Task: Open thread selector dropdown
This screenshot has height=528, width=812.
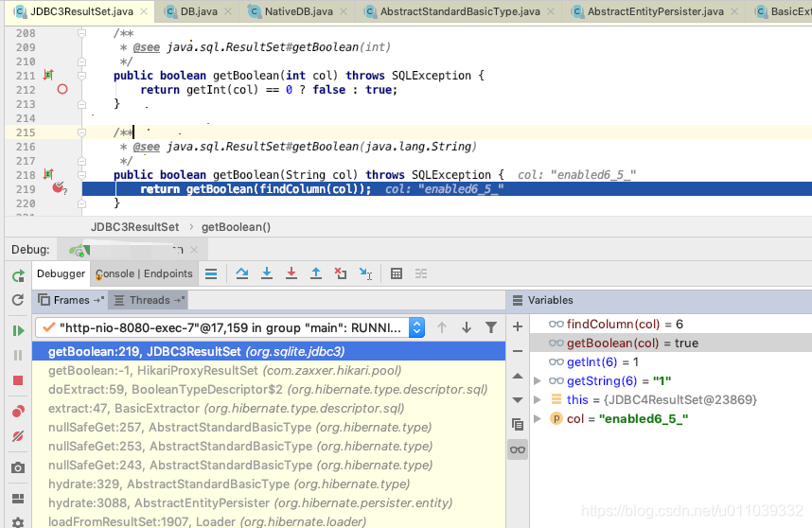Action: click(x=231, y=327)
